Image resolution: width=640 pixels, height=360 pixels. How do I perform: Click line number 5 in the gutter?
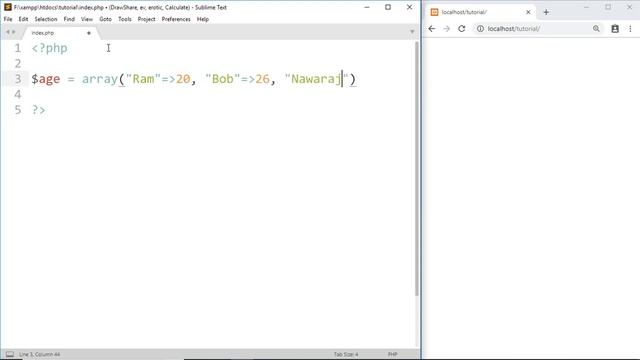point(18,110)
